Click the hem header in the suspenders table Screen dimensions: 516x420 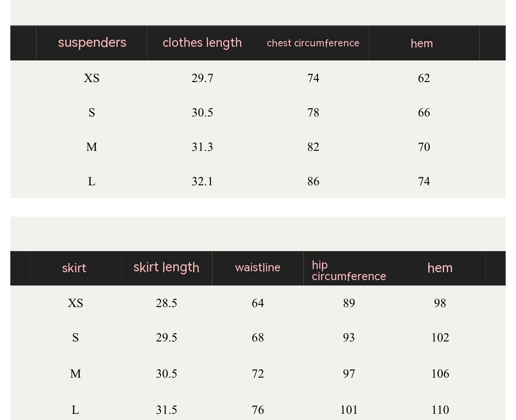click(x=422, y=44)
